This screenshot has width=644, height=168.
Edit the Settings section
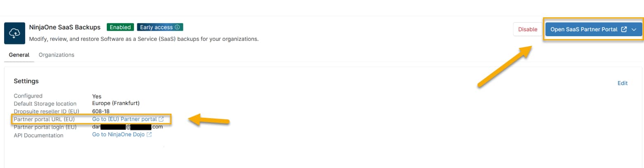pos(622,83)
